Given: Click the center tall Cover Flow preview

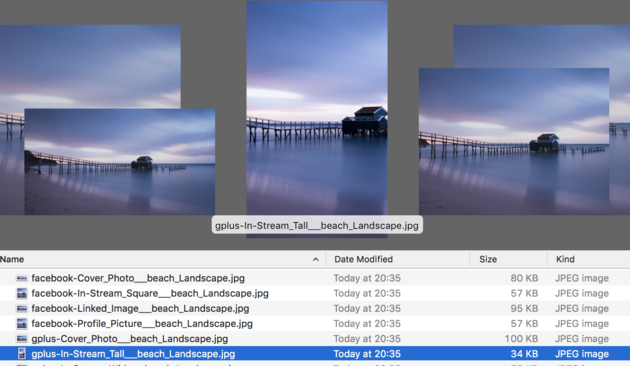Looking at the screenshot, I should (317, 108).
